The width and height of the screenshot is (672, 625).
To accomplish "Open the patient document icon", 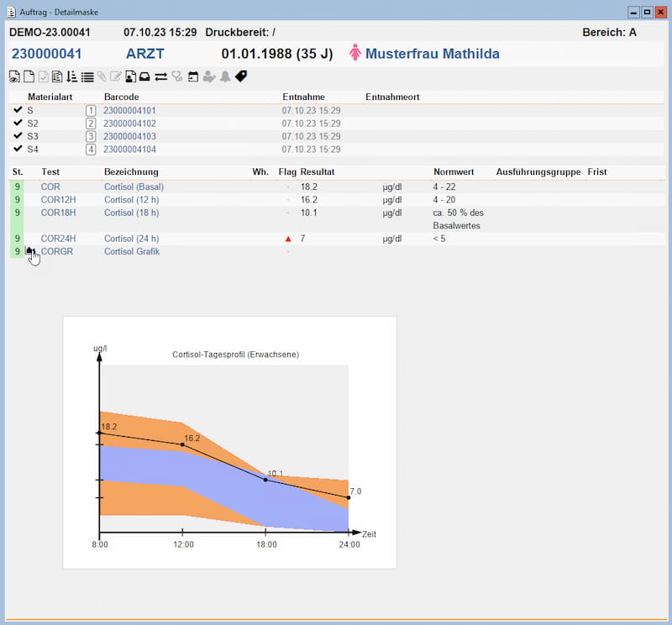I will tap(131, 76).
